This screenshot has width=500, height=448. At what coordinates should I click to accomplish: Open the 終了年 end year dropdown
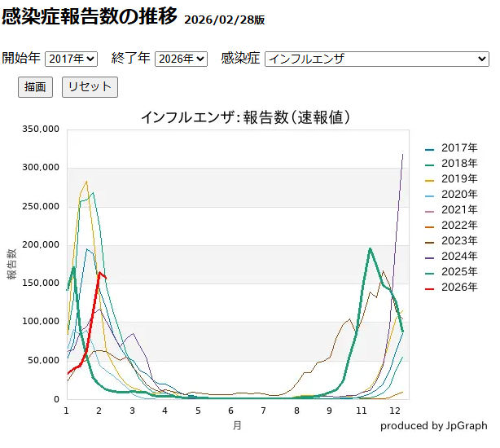(x=181, y=59)
